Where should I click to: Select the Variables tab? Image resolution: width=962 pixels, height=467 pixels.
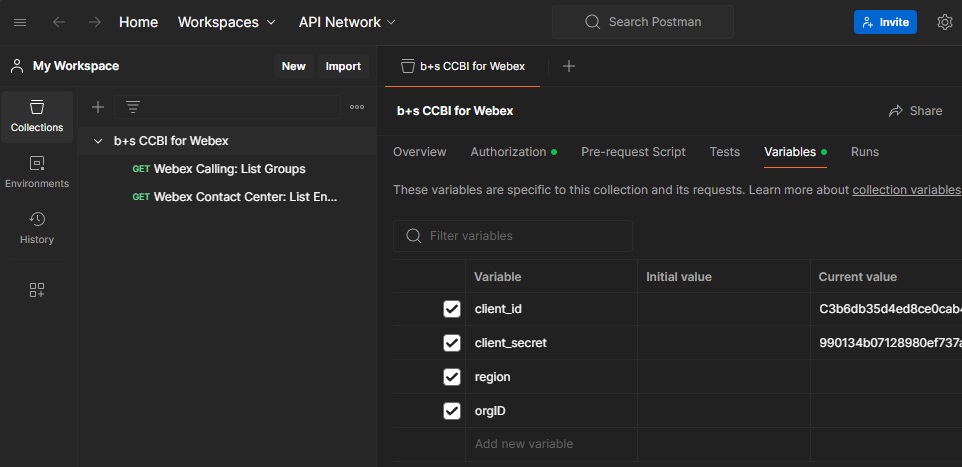tap(795, 152)
